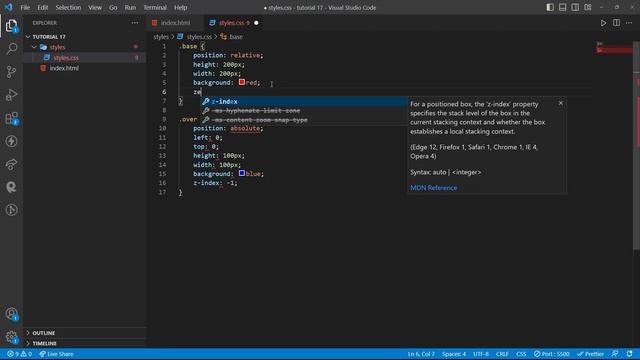Select -ms-hyphenate-limit-zone suggestion
Screen dimensions: 640x360
pos(304,111)
